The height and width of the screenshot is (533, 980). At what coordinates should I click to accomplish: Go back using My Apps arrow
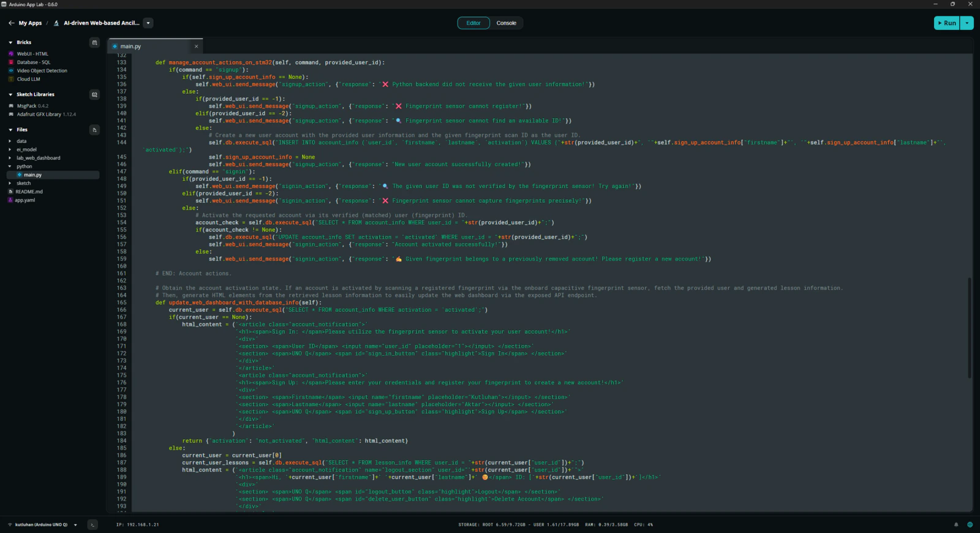coord(11,23)
